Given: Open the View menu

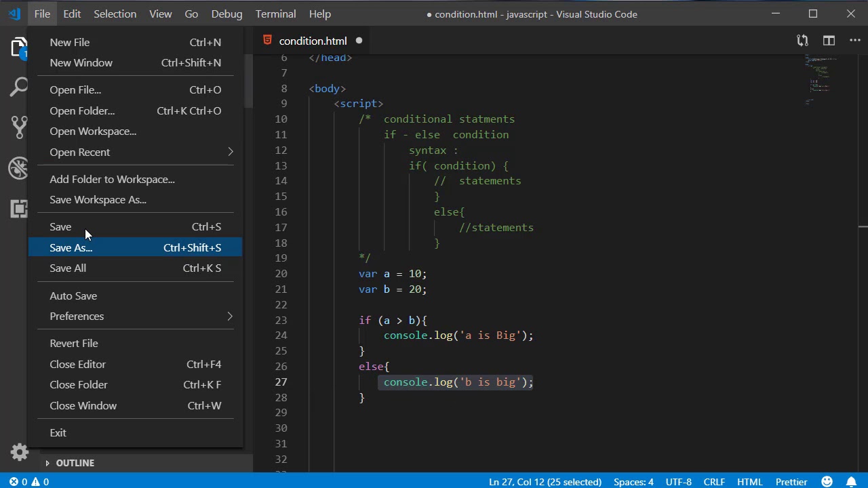Looking at the screenshot, I should (x=160, y=14).
